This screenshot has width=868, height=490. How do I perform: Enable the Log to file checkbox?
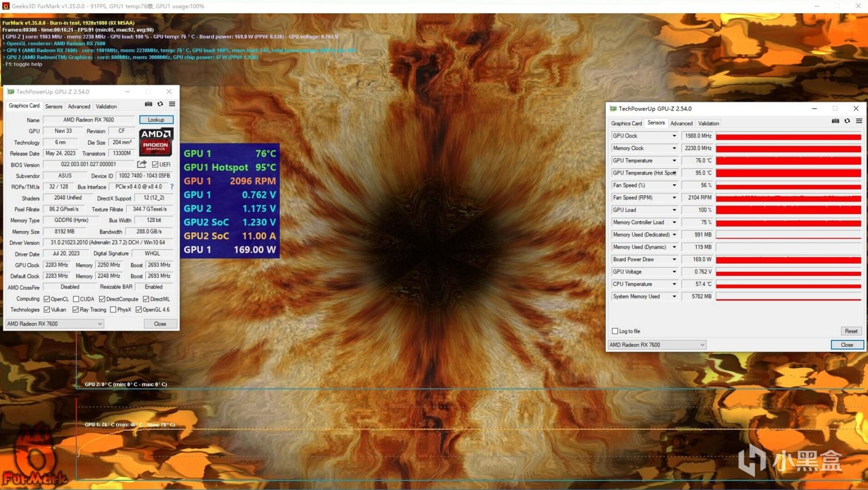tap(615, 331)
